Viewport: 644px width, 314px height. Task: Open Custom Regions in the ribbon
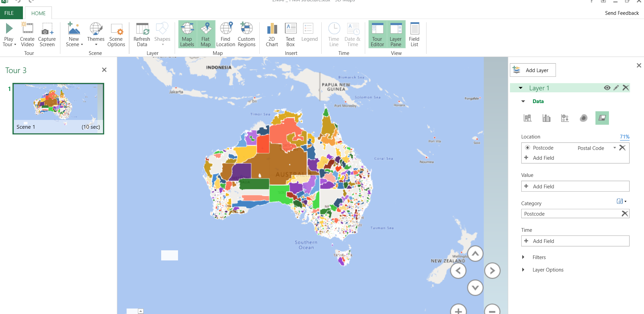coord(246,35)
